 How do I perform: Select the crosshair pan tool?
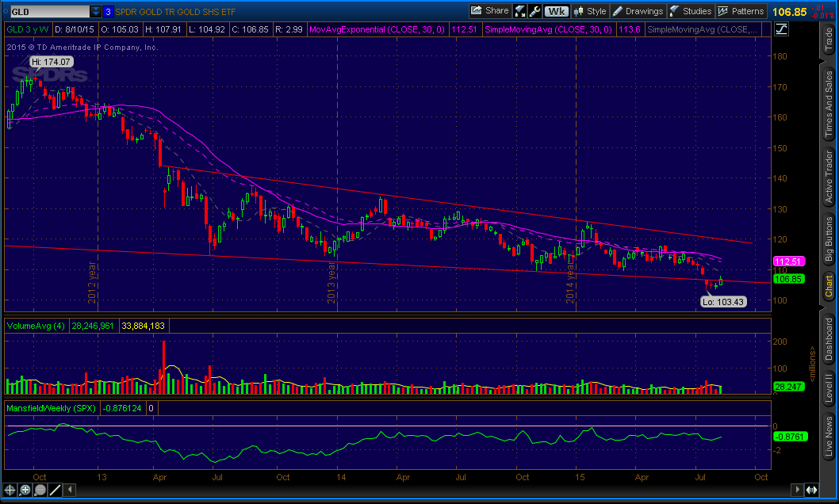click(10, 491)
